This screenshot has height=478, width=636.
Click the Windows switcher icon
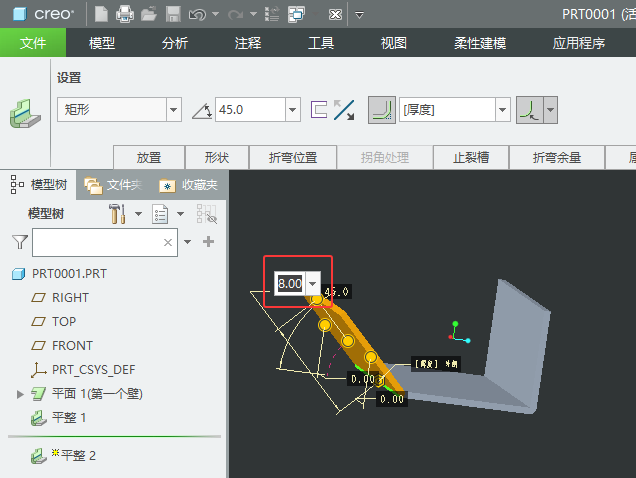point(297,15)
